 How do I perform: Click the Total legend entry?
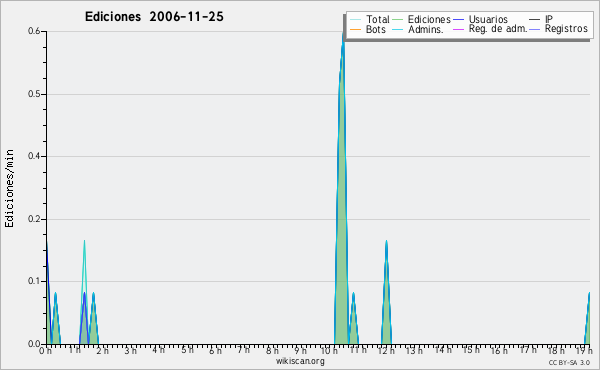point(370,19)
